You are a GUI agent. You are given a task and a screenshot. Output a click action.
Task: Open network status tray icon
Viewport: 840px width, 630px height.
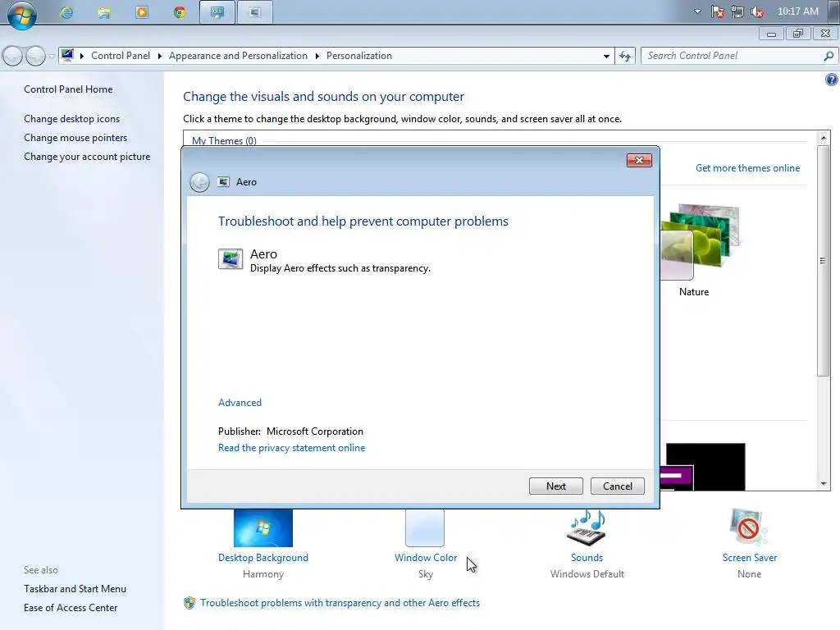[737, 11]
